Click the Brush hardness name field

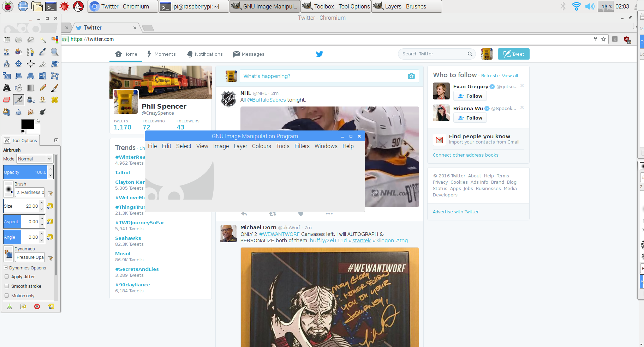click(x=30, y=192)
